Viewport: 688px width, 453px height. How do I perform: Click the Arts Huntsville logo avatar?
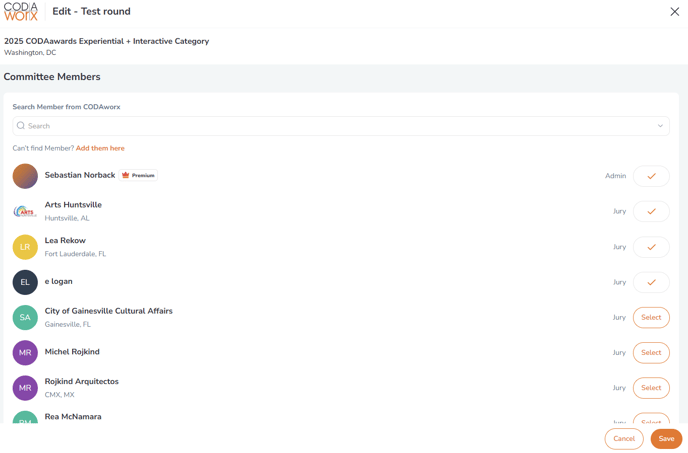point(25,211)
